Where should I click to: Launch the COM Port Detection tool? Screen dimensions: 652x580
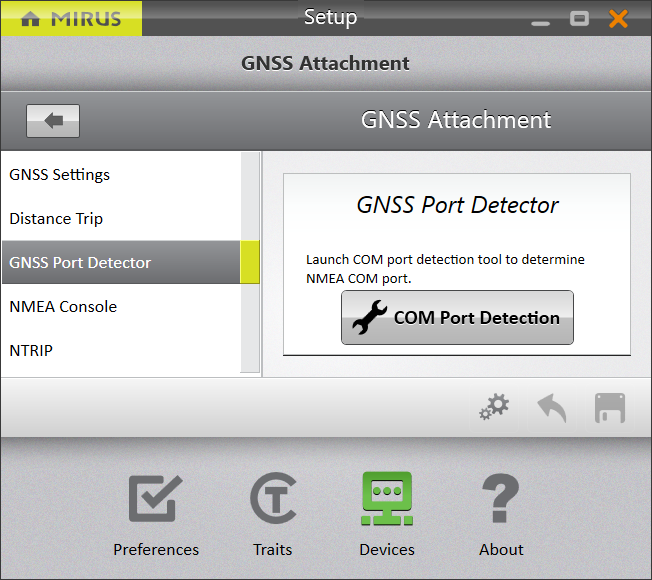click(x=457, y=318)
